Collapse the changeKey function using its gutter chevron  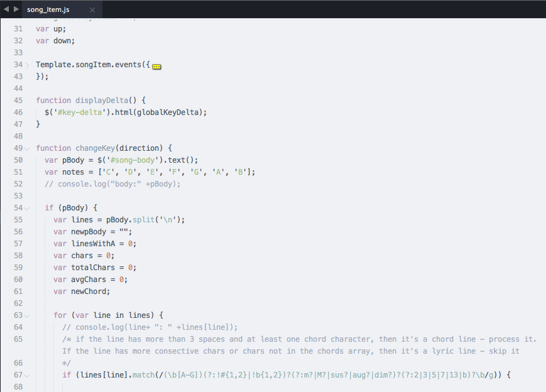27,148
